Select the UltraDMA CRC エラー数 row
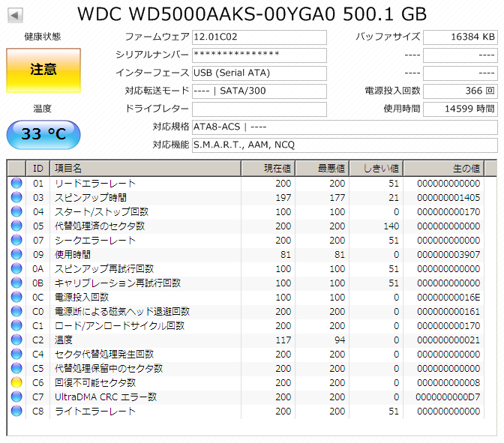 246,397
